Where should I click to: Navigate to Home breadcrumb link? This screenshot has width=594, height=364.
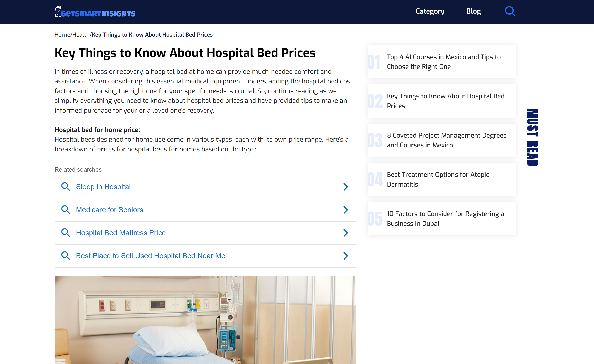pyautogui.click(x=62, y=35)
